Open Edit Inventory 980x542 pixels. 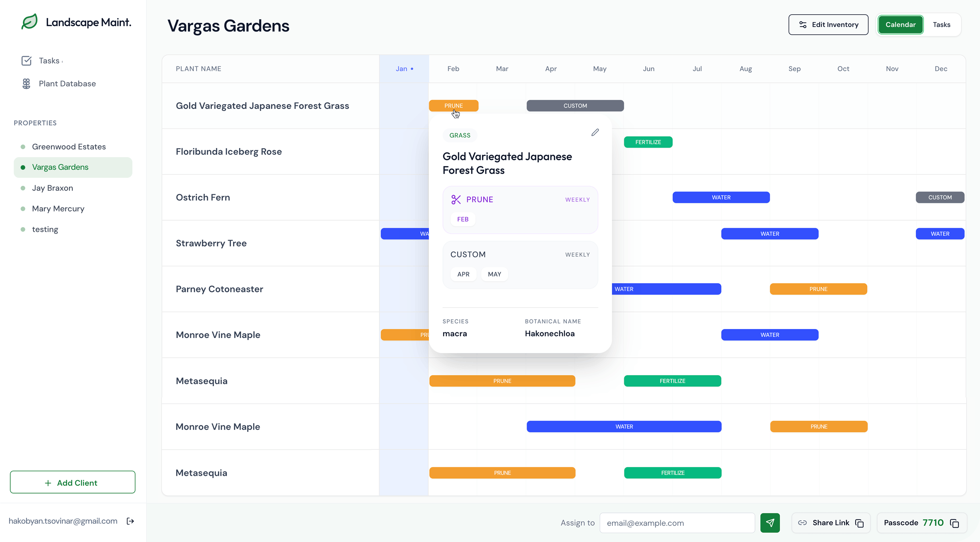[828, 25]
